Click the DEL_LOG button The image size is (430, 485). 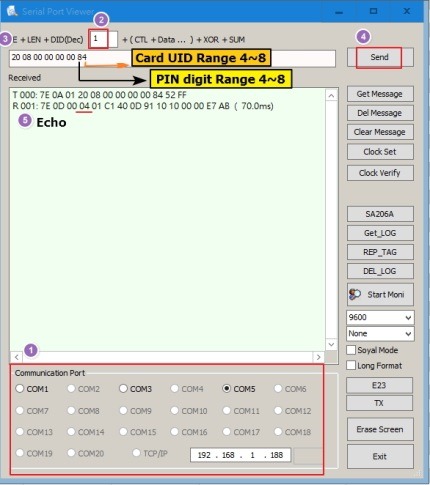pos(380,271)
